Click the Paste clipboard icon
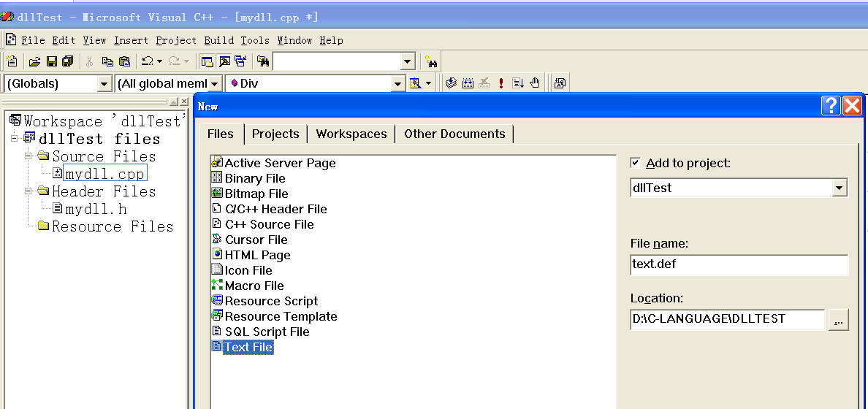868x409 pixels. 124,61
